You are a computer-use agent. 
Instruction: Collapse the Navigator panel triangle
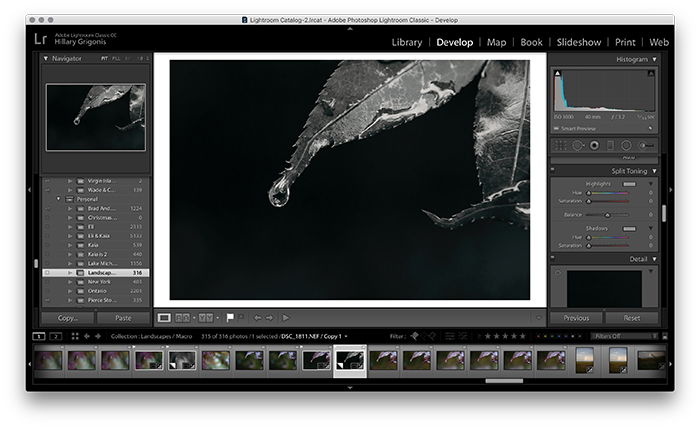coord(46,58)
